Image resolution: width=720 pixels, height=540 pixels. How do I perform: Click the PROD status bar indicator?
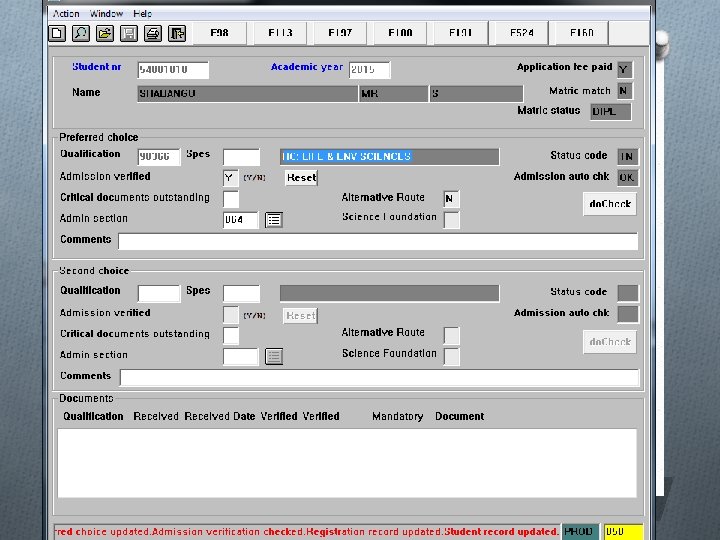(x=580, y=532)
